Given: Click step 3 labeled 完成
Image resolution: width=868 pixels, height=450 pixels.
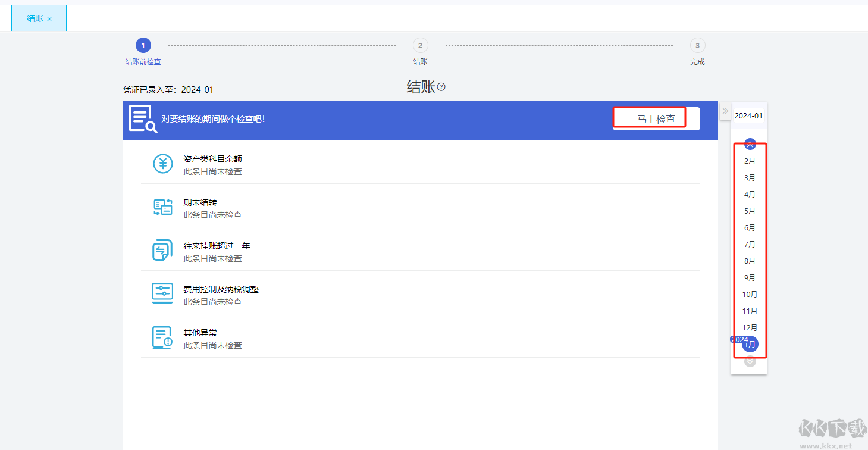Looking at the screenshot, I should pos(697,45).
